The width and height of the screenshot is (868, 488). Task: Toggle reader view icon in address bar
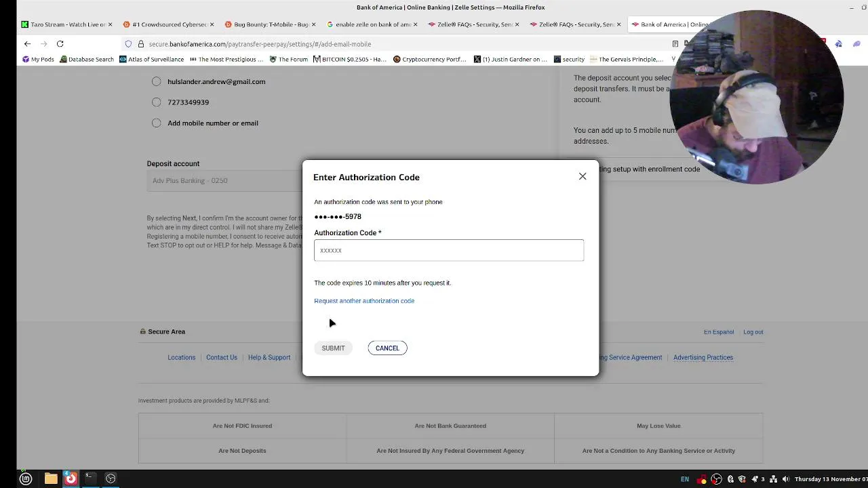point(675,44)
